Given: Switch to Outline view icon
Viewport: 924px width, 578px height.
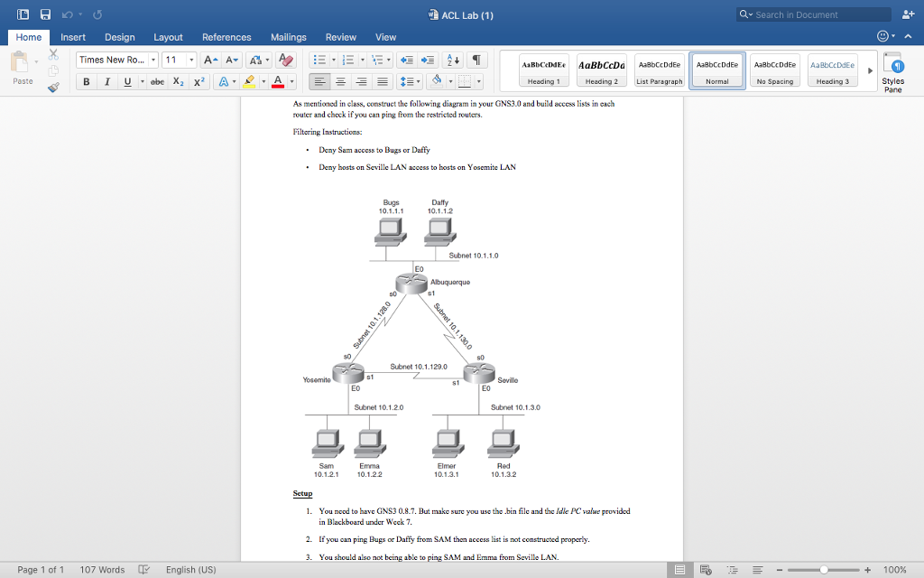Looking at the screenshot, I should 732,570.
